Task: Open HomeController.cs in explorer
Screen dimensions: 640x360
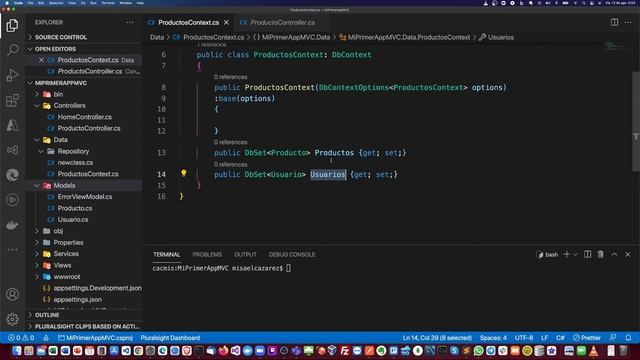Action: (x=84, y=117)
